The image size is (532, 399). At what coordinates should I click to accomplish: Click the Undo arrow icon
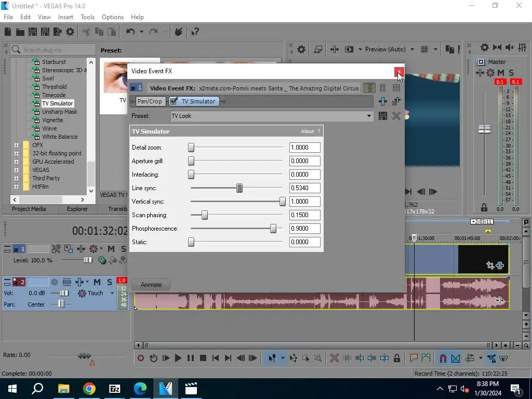point(130,32)
